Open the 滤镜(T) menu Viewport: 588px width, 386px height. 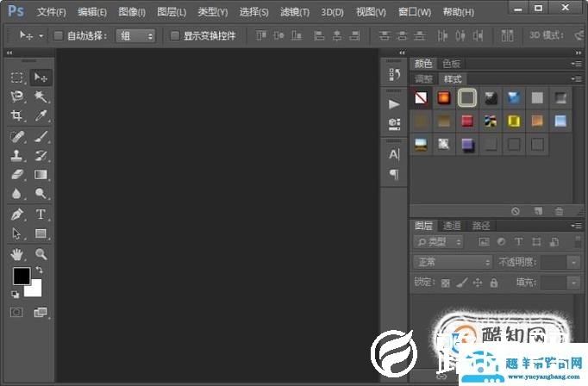pos(295,12)
